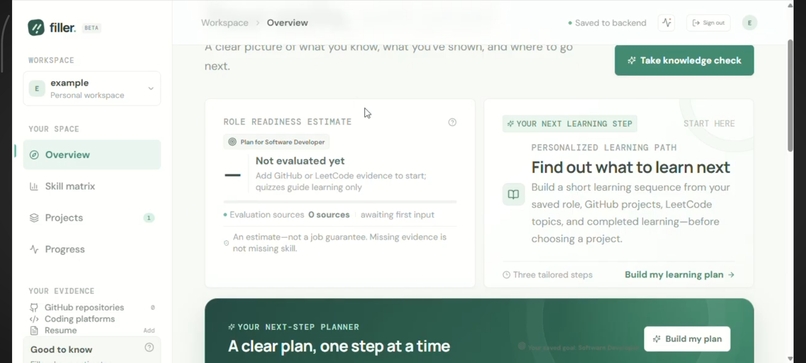Screen dimensions: 806x363
Task: Open Projects in the sidebar
Action: click(x=92, y=218)
